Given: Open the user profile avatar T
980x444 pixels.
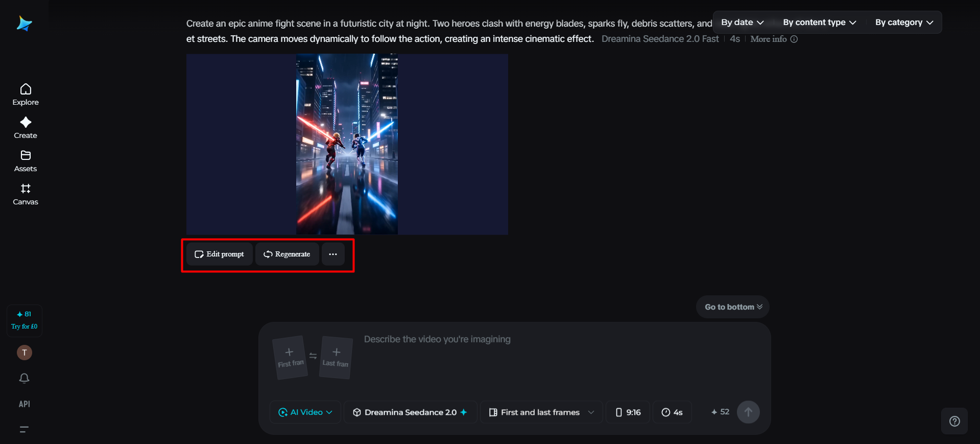Looking at the screenshot, I should tap(25, 353).
